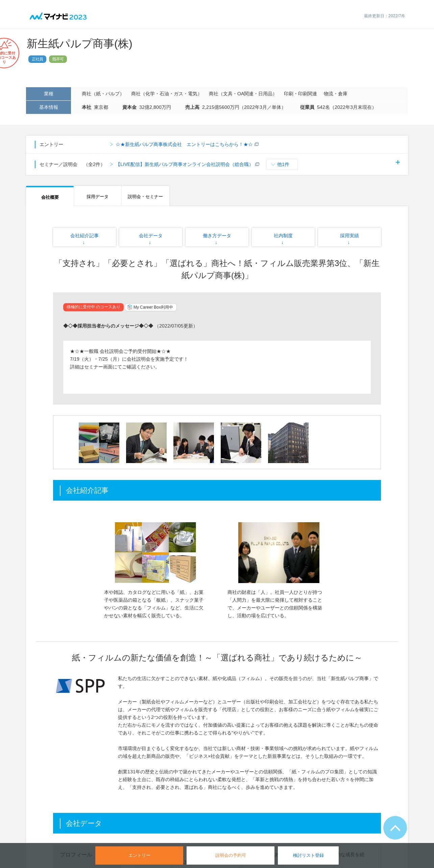Click 最終更新日：2022/7/6 text
The width and height of the screenshot is (434, 868).
pyautogui.click(x=384, y=16)
